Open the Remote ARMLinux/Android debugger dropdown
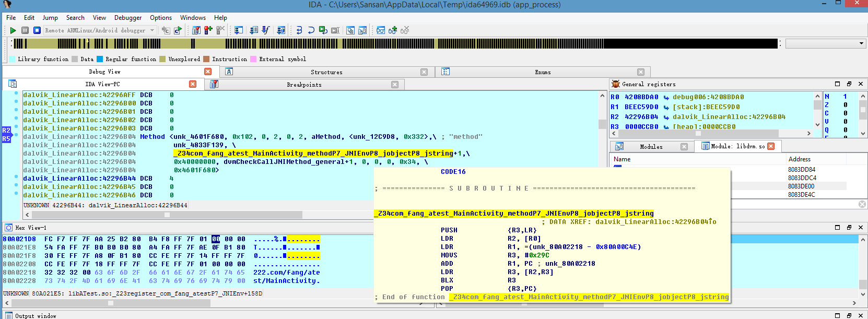Screen dimensions: 868x319 [x=152, y=30]
